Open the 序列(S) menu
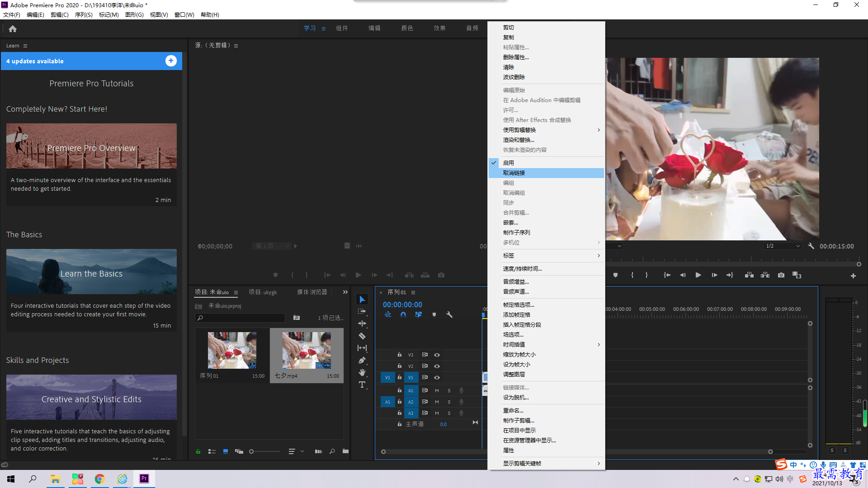 tap(84, 15)
